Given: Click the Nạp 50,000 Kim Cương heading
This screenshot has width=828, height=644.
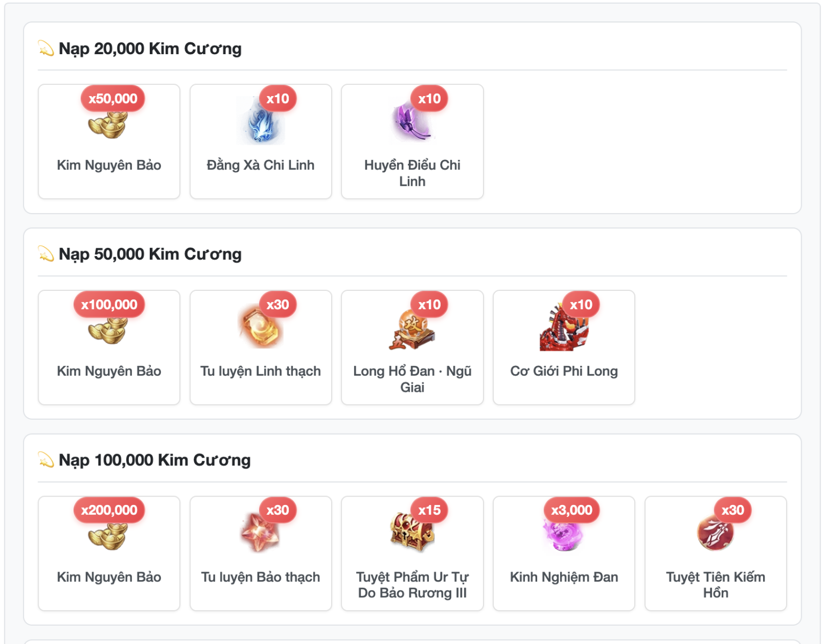Looking at the screenshot, I should click(150, 254).
